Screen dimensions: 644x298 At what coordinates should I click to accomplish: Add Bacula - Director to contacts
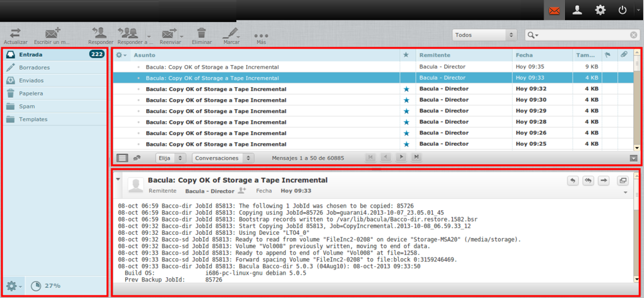[242, 191]
